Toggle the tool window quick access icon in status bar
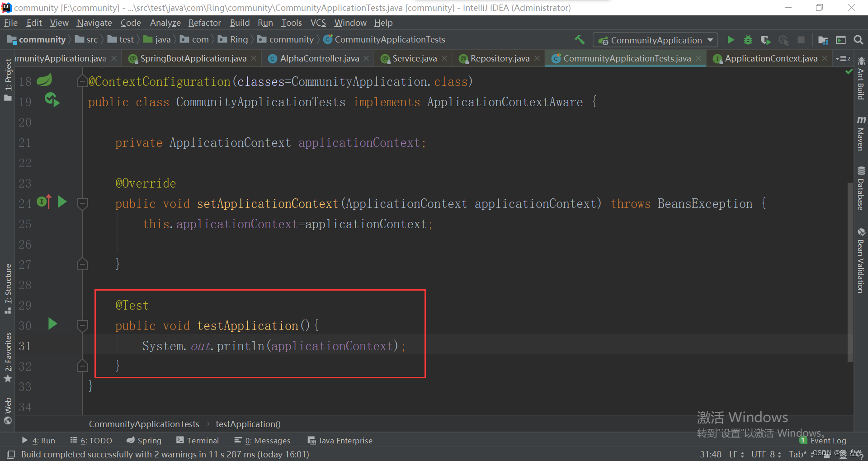 [x=11, y=454]
